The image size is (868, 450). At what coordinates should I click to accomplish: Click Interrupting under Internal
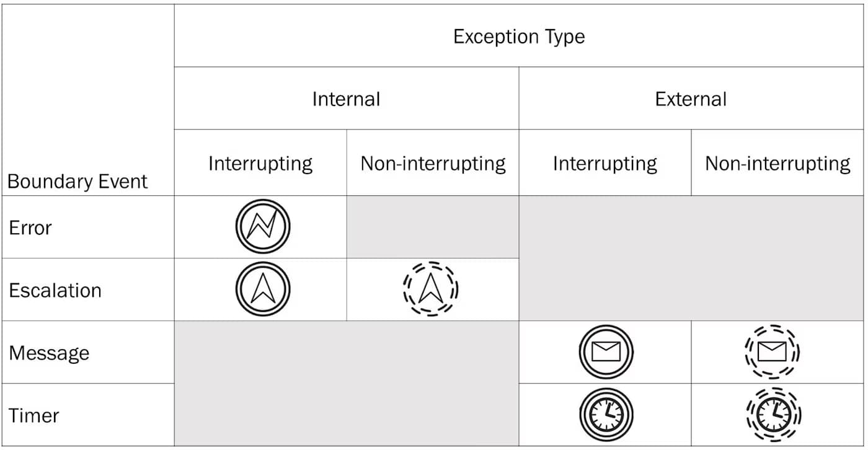tap(260, 164)
